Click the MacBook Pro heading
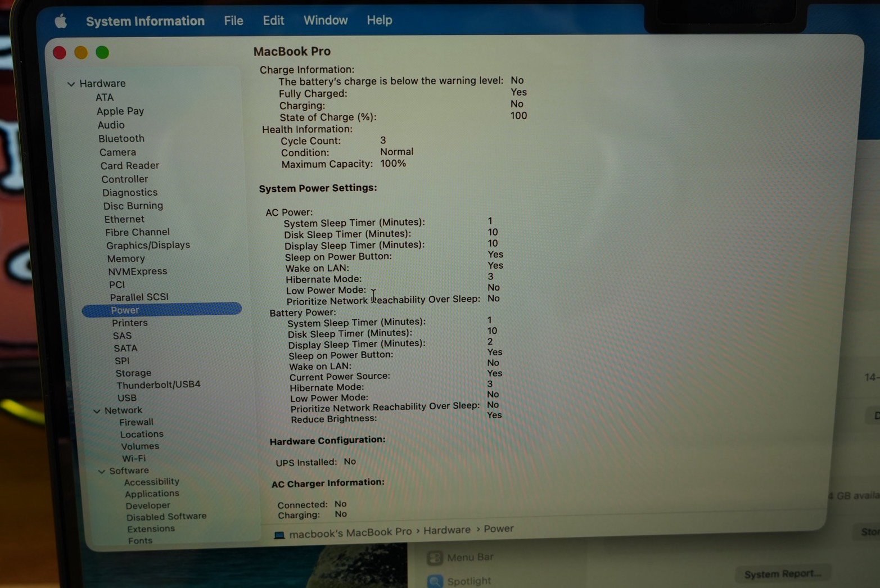Image resolution: width=880 pixels, height=588 pixels. (292, 51)
